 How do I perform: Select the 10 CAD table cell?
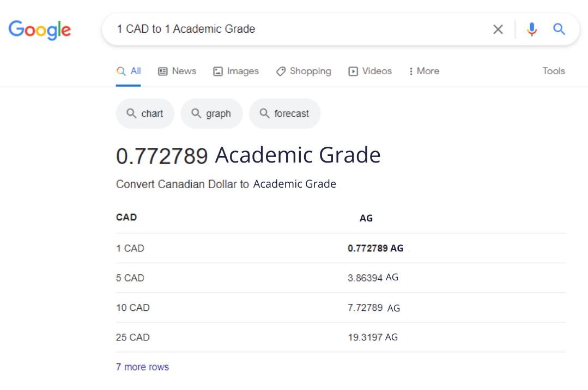point(133,308)
